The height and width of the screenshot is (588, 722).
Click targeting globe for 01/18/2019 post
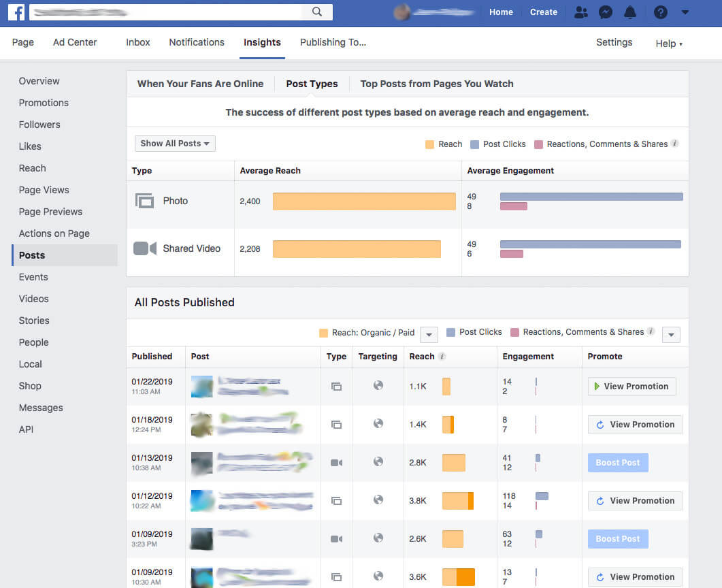(x=378, y=423)
